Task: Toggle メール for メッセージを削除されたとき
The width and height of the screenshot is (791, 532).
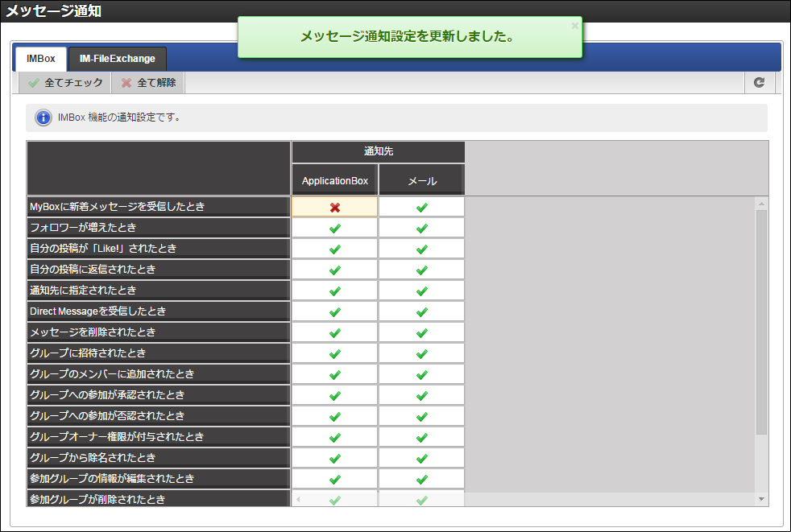Action: tap(422, 332)
